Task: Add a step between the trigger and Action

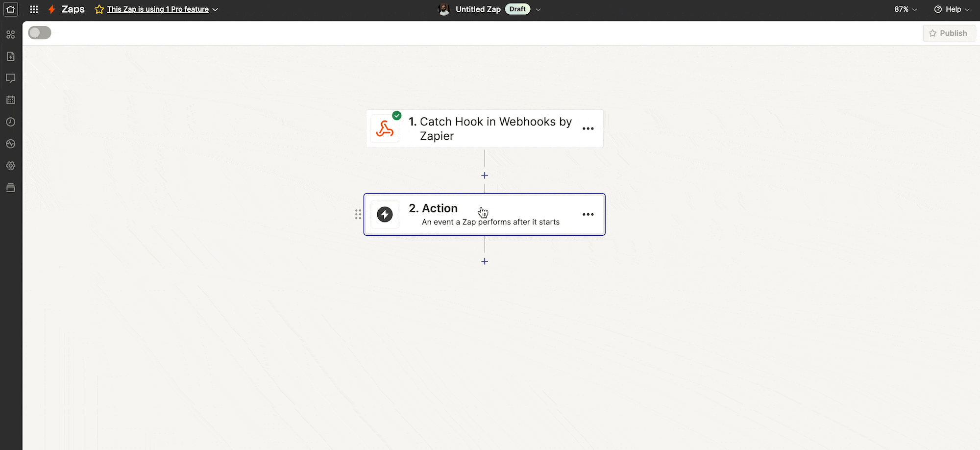Action: (x=485, y=175)
